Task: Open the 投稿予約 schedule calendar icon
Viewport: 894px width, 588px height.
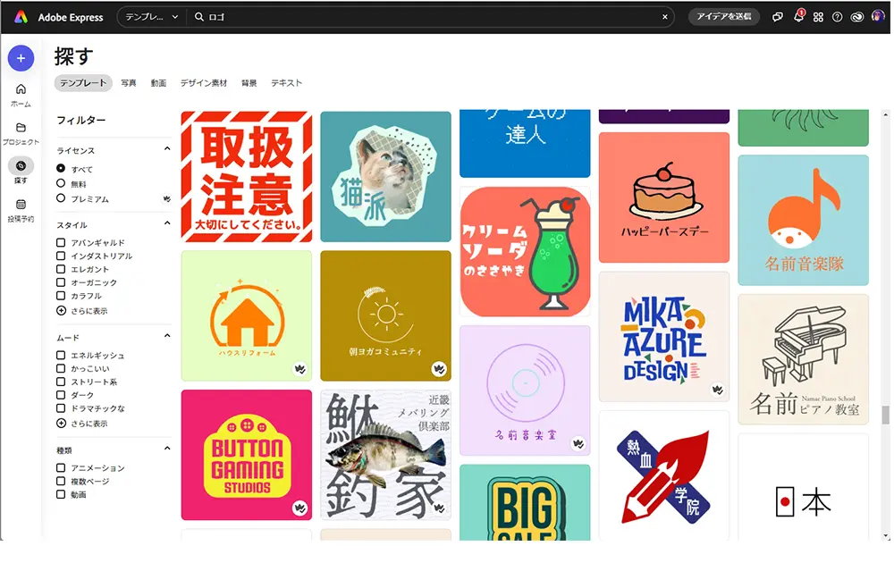Action: (21, 204)
